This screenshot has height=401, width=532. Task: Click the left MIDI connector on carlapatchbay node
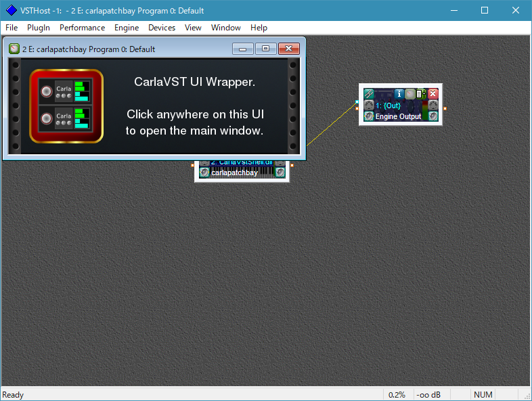(204, 163)
